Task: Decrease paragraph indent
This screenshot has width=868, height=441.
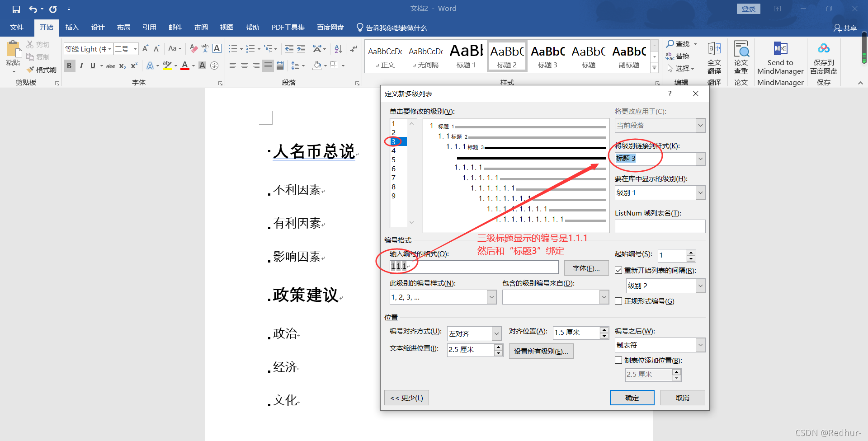Action: [289, 48]
